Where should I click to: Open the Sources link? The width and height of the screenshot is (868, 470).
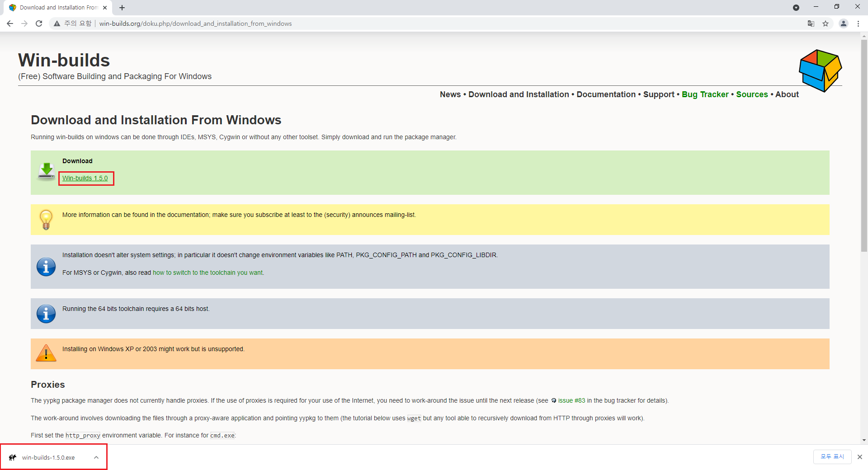coord(752,94)
